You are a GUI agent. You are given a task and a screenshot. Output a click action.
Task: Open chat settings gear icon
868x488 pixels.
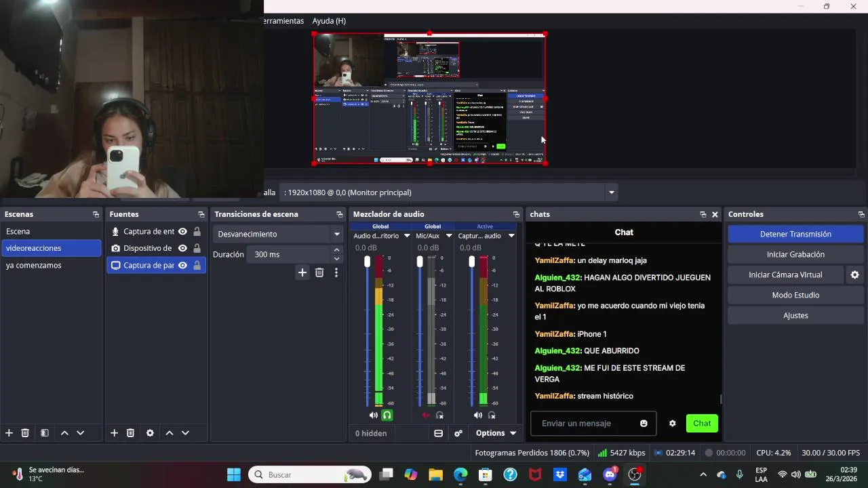point(672,424)
